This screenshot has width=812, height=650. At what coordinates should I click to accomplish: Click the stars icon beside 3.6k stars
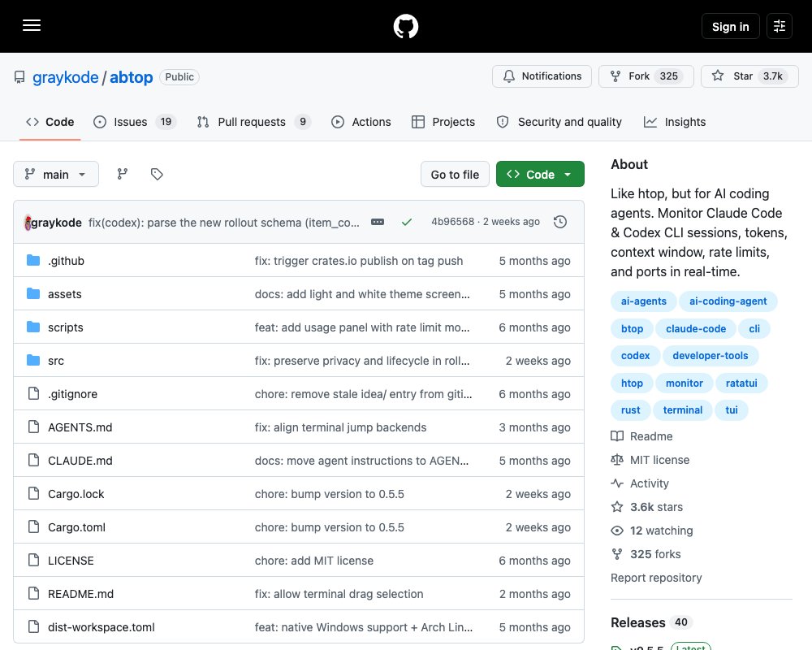pyautogui.click(x=617, y=507)
